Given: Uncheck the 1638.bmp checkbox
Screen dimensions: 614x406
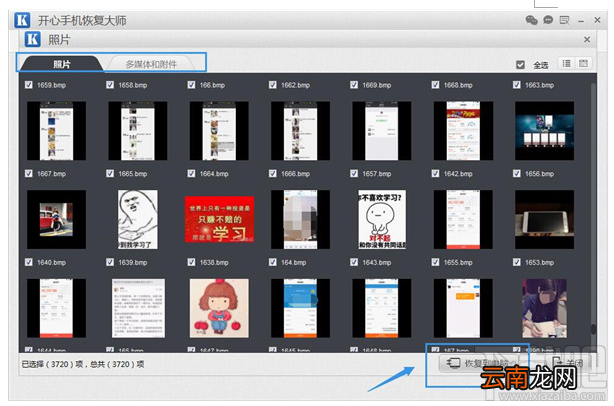Looking at the screenshot, I should (191, 262).
